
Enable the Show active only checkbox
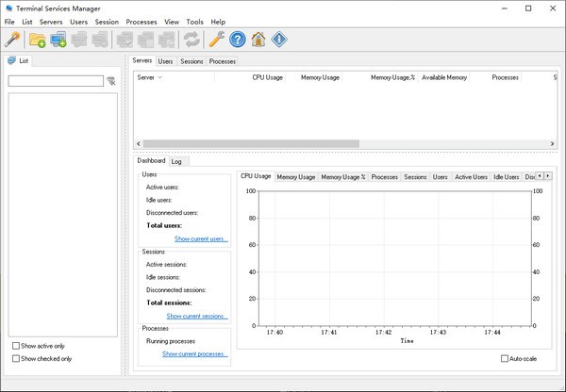(x=16, y=346)
